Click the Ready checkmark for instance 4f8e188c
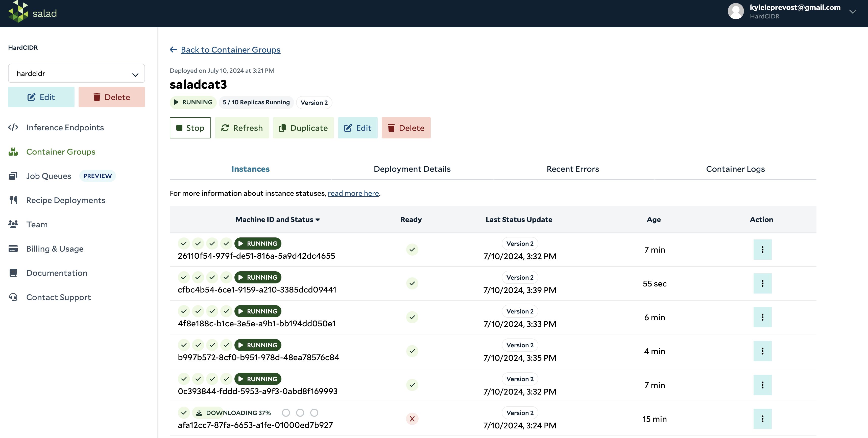 (412, 317)
